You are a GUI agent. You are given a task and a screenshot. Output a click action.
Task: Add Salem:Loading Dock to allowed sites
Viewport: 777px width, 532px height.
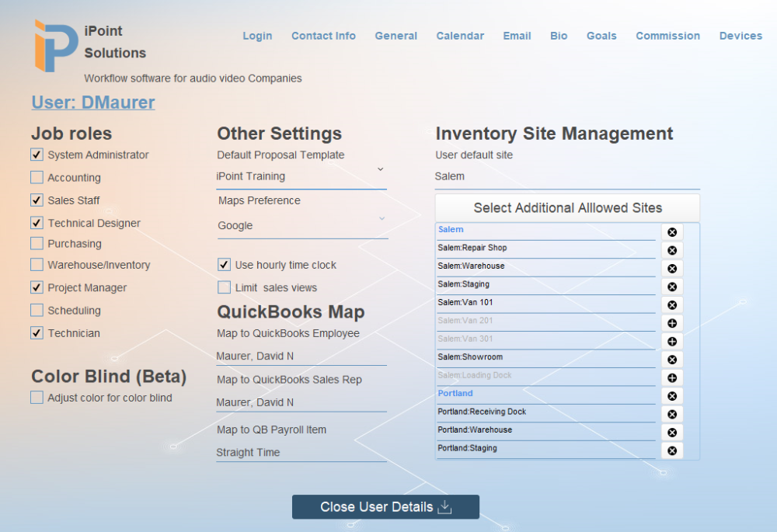671,377
